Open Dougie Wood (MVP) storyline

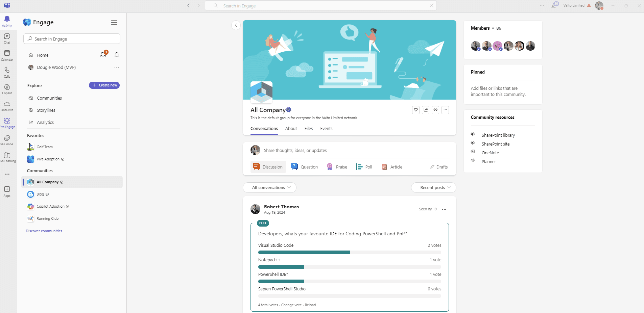pyautogui.click(x=56, y=67)
